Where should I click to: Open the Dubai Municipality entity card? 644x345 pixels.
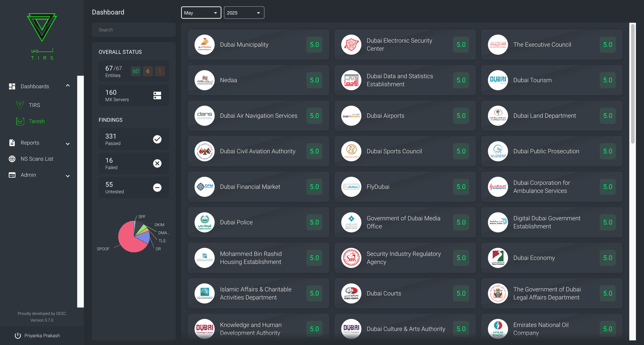[258, 45]
